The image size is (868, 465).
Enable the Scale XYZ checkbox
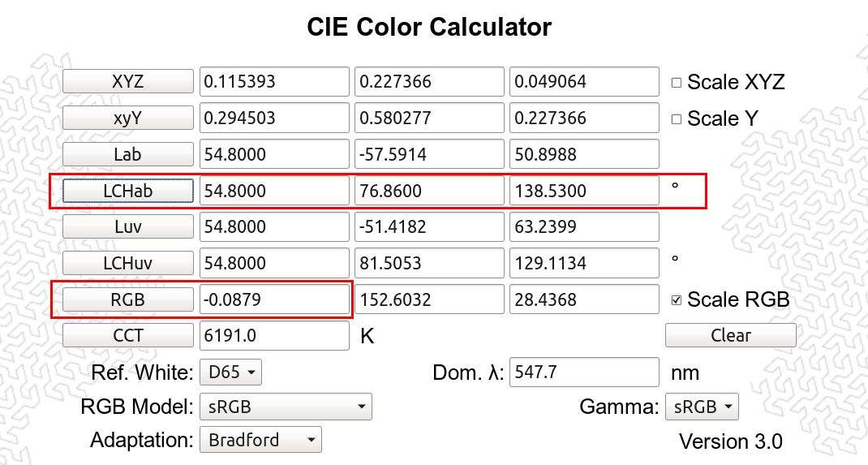[676, 83]
